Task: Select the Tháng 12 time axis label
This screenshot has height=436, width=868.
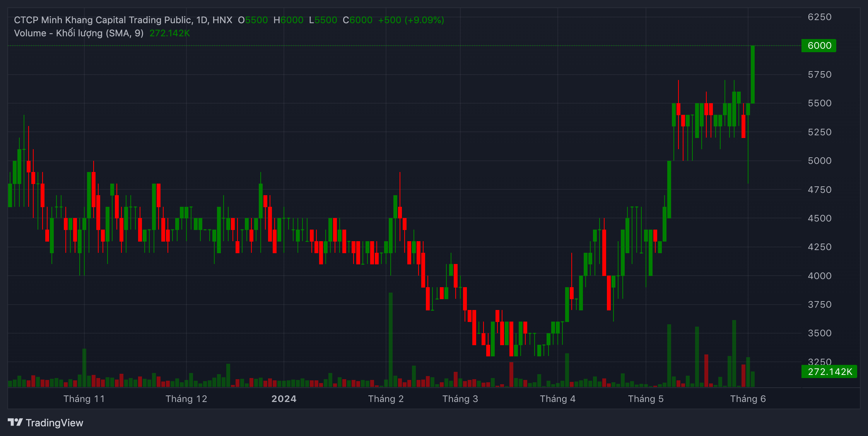Action: click(186, 399)
